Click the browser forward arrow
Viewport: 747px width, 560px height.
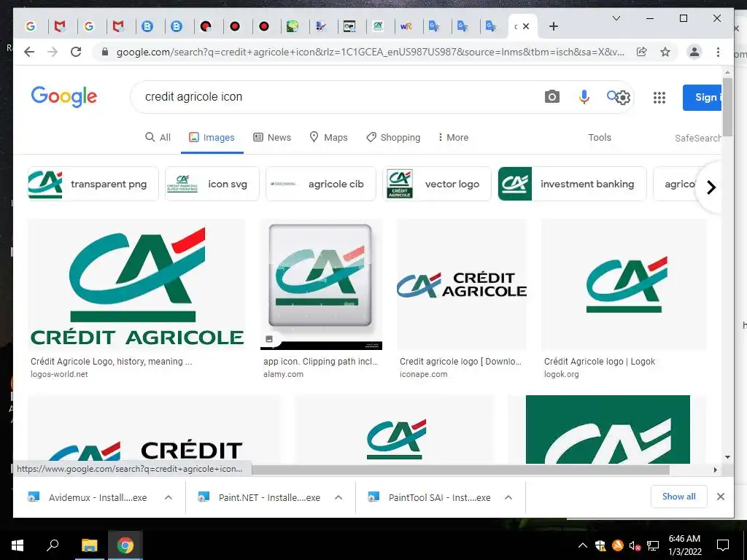coord(53,52)
